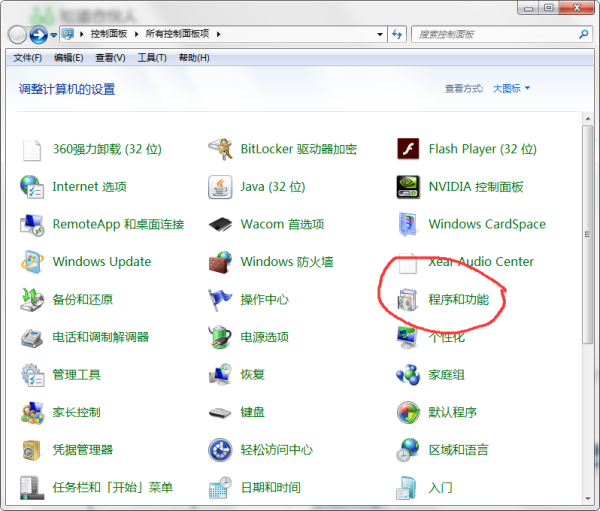Open the recent pages dropdown beside Forward

pos(54,35)
